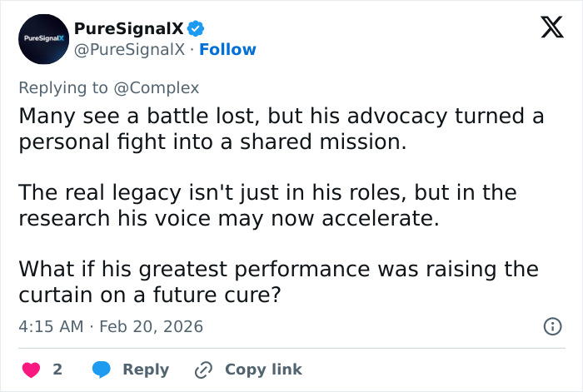Click the paragraph starting "What if his greatest"
The image size is (583, 392).
[278, 283]
